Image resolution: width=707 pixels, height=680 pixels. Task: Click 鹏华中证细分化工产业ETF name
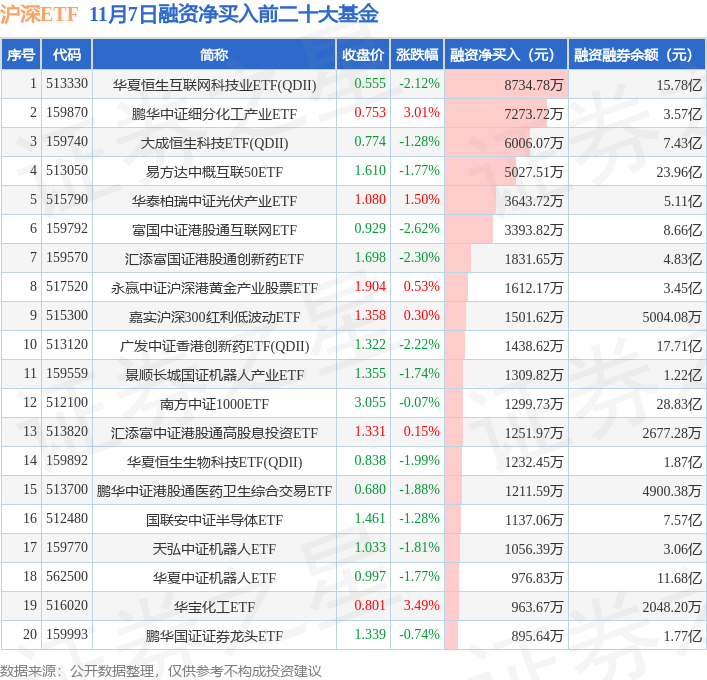click(x=214, y=114)
